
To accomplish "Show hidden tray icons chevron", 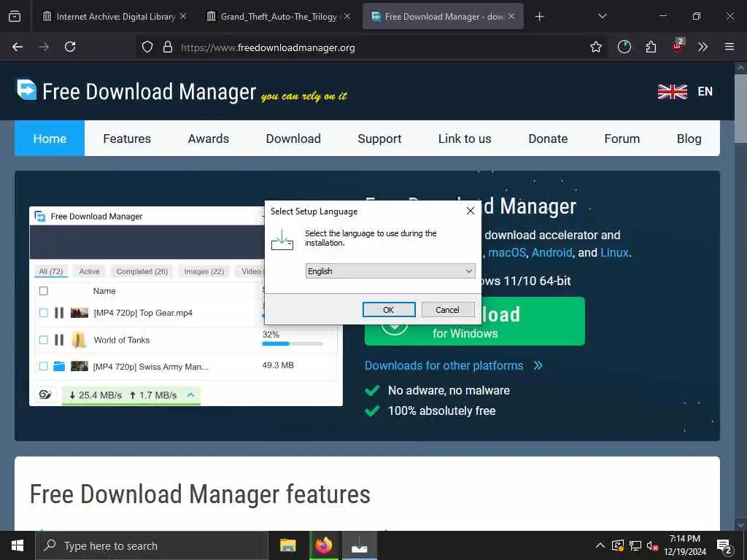I will [600, 545].
